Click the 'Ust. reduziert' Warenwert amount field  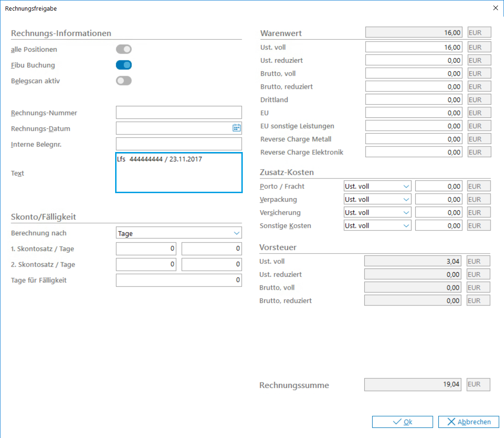point(413,61)
